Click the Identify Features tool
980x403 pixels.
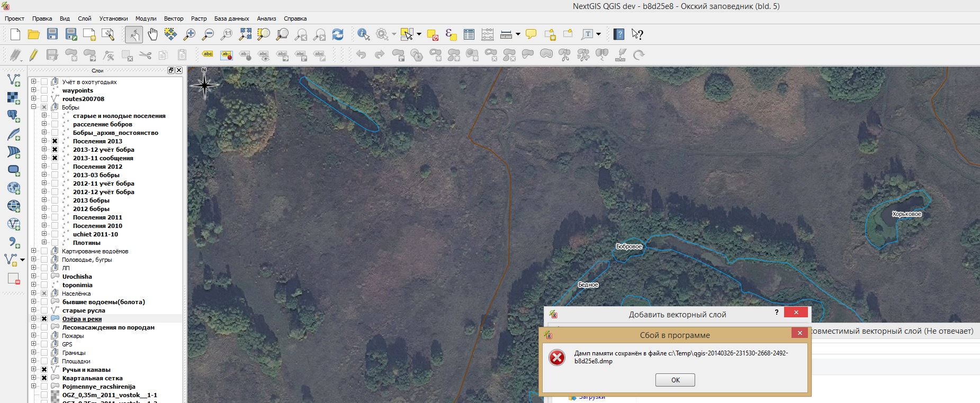363,35
